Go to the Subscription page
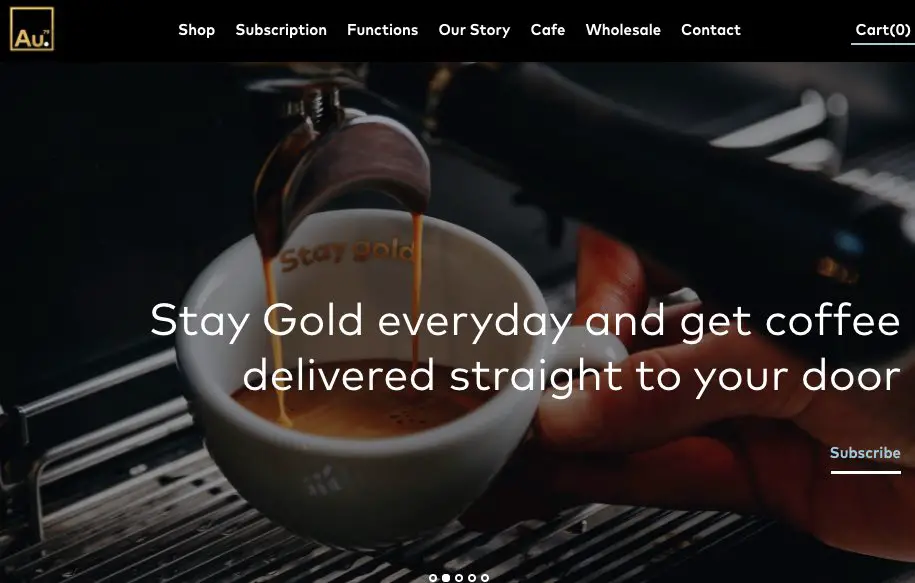The width and height of the screenshot is (915, 583). (281, 30)
